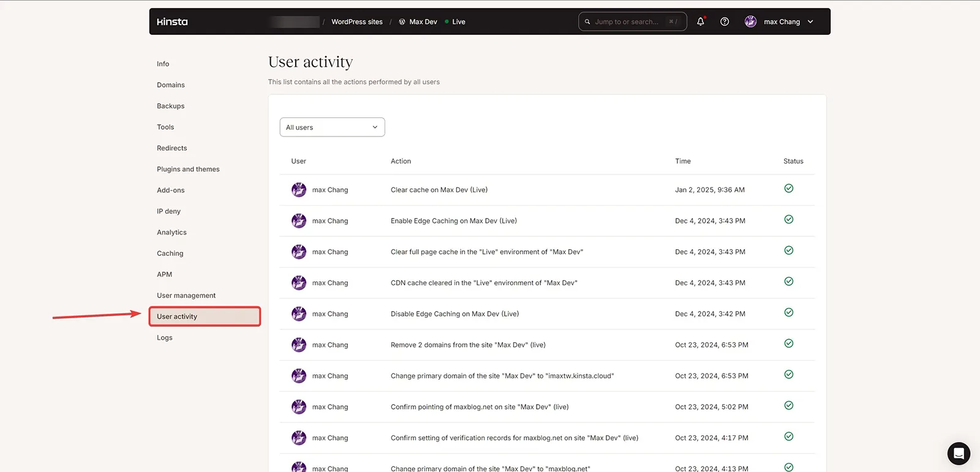Click 'Remove 2 domains from the site' action
This screenshot has width=980, height=472.
pos(468,345)
